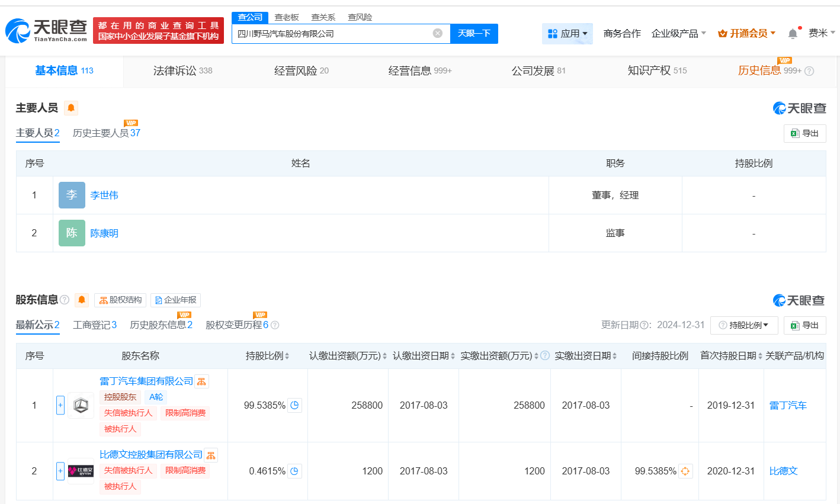The width and height of the screenshot is (840, 504).
Task: Open 股权变更历程 sub-tab
Action: (x=237, y=325)
